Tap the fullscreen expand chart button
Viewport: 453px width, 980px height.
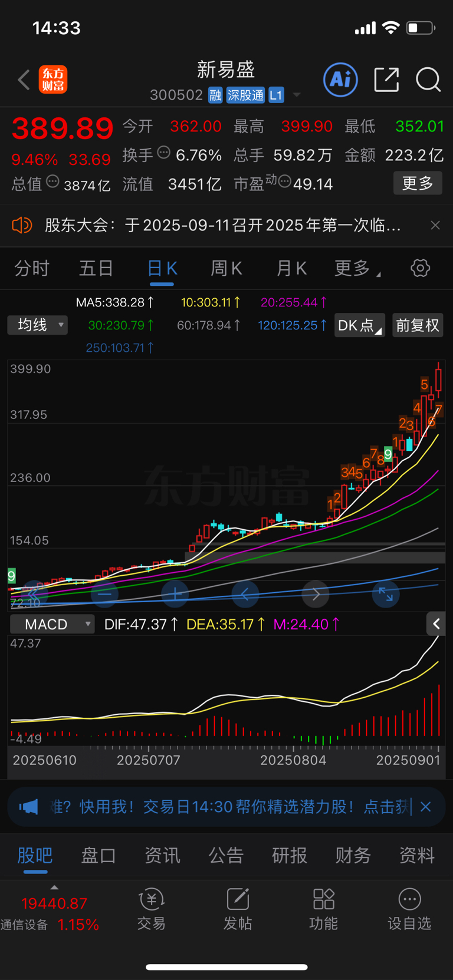[386, 594]
